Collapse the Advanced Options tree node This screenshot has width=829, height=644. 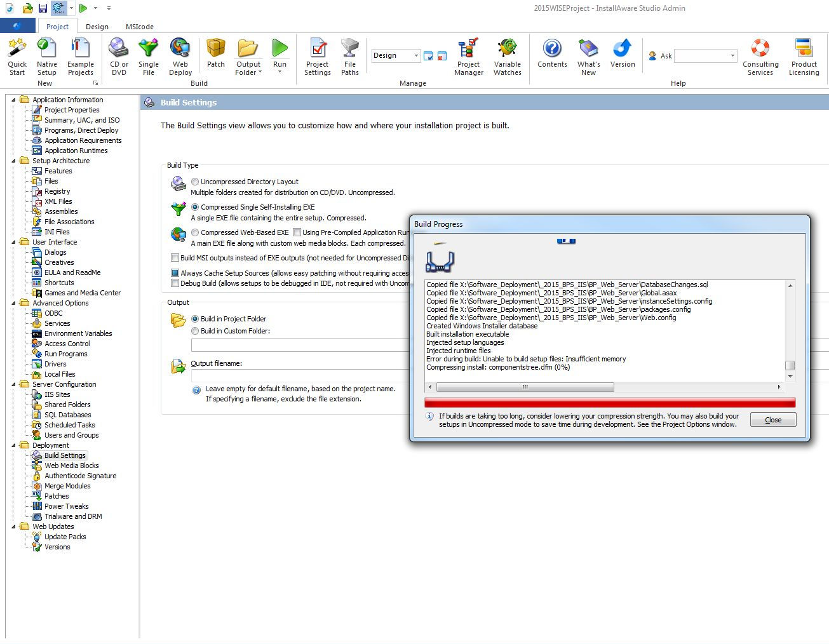click(x=14, y=303)
